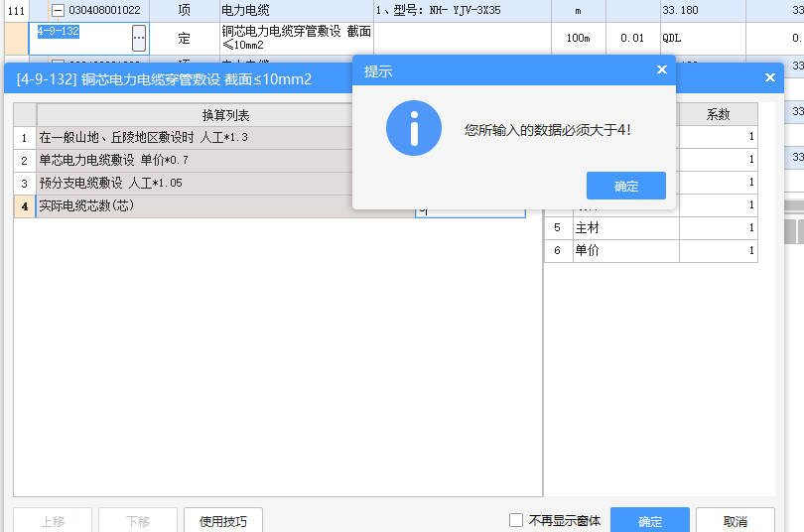Image resolution: width=804 pixels, height=532 pixels.
Task: Tick the 不再显示窗体 checkbox
Action: tap(516, 520)
